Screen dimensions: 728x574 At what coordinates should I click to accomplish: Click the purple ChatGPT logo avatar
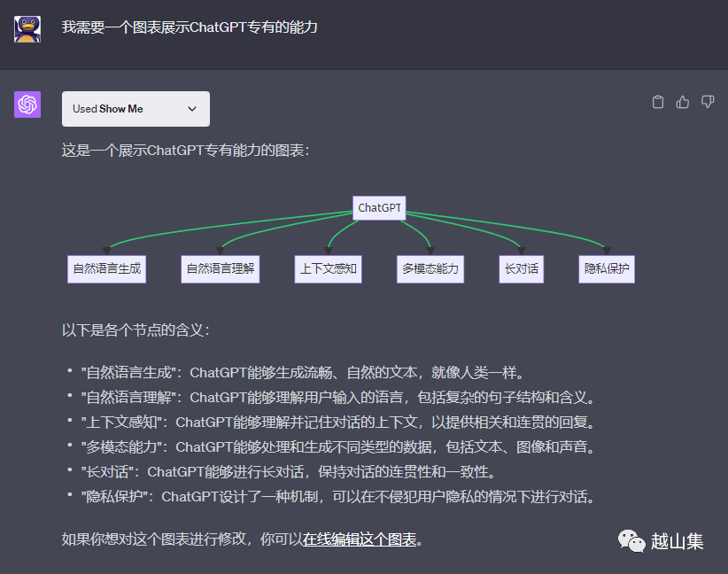click(x=27, y=105)
